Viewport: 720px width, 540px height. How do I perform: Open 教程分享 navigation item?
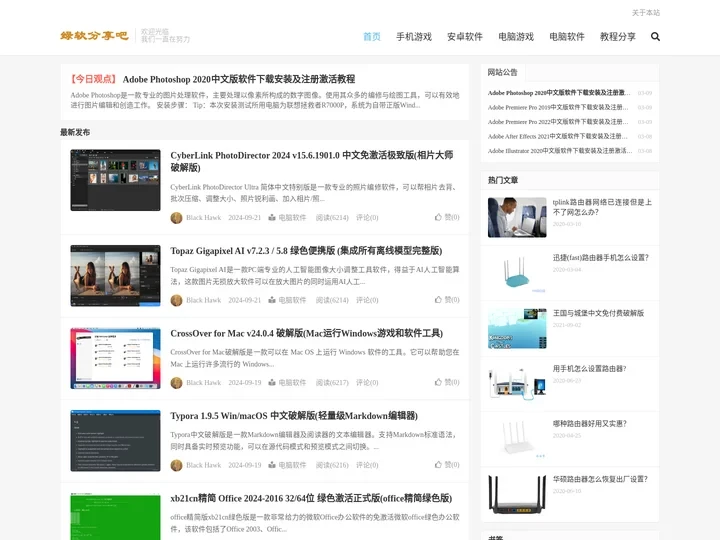pos(618,37)
